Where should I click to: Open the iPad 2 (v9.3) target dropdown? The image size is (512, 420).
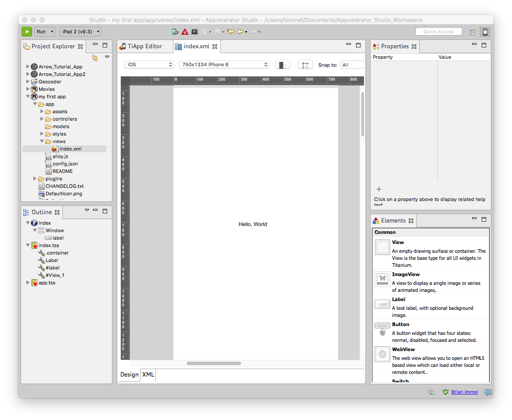80,31
